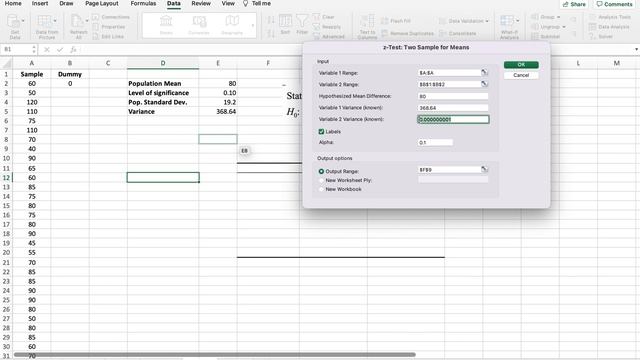Screen dimensions: 640x360
Task: Open the Home ribbon tab
Action: click(13, 3)
